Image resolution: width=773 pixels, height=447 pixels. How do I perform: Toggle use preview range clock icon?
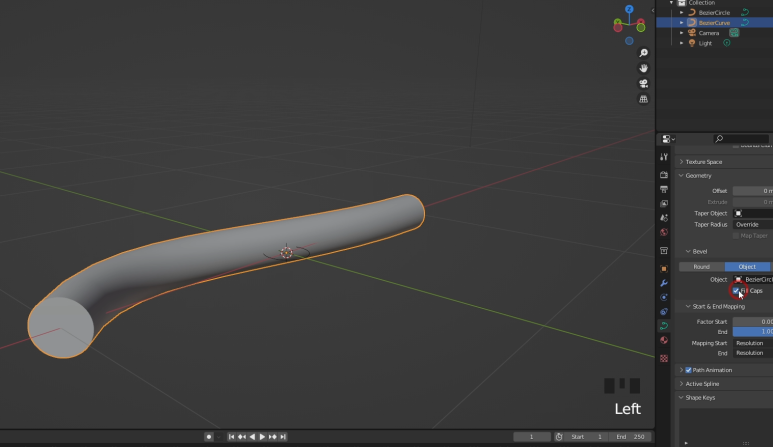coord(559,437)
